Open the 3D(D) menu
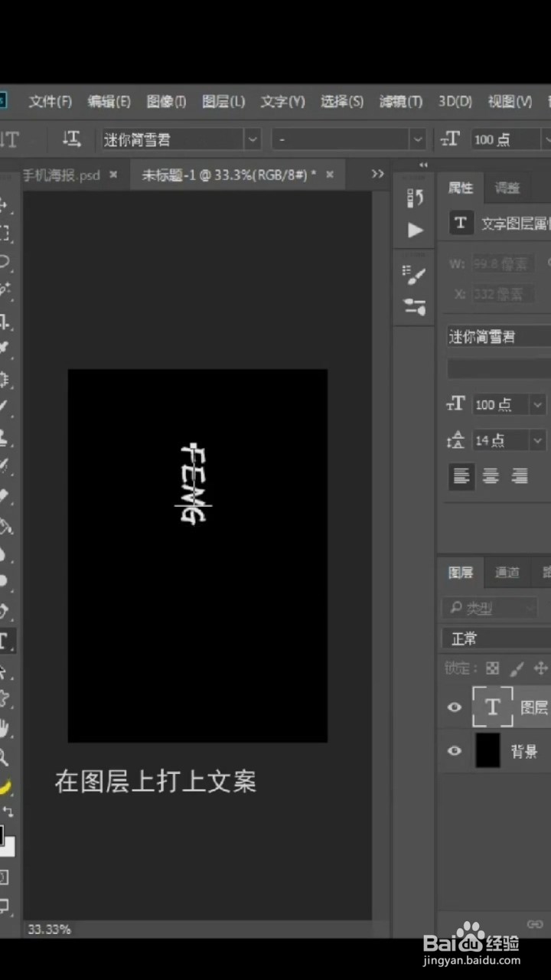The width and height of the screenshot is (551, 980). (x=455, y=101)
